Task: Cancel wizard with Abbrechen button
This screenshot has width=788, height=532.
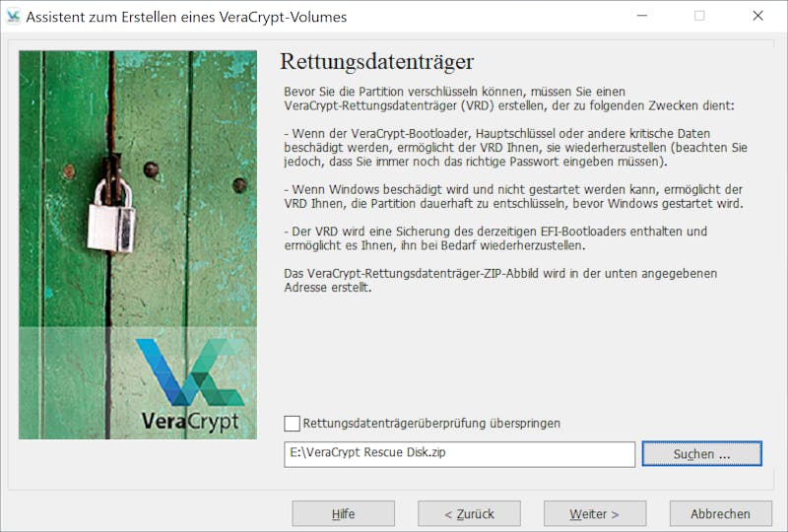Action: [x=721, y=514]
